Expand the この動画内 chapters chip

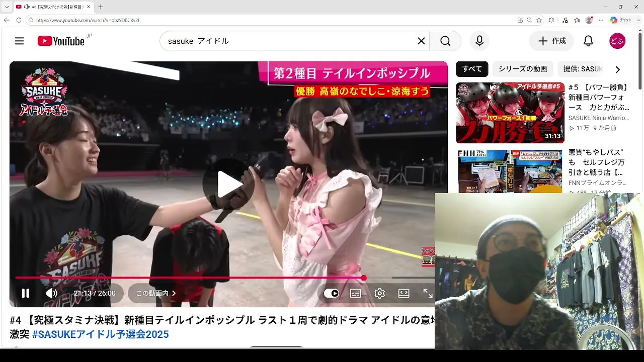(156, 293)
